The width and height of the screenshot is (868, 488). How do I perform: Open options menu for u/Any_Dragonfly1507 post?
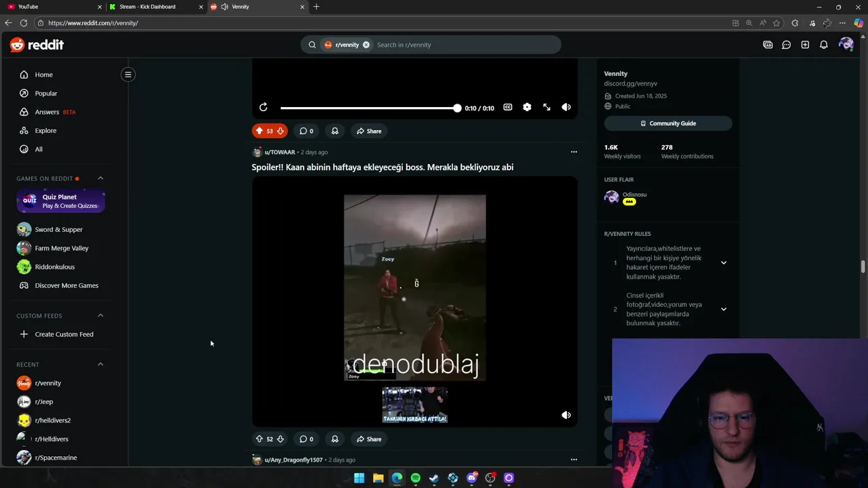574,460
